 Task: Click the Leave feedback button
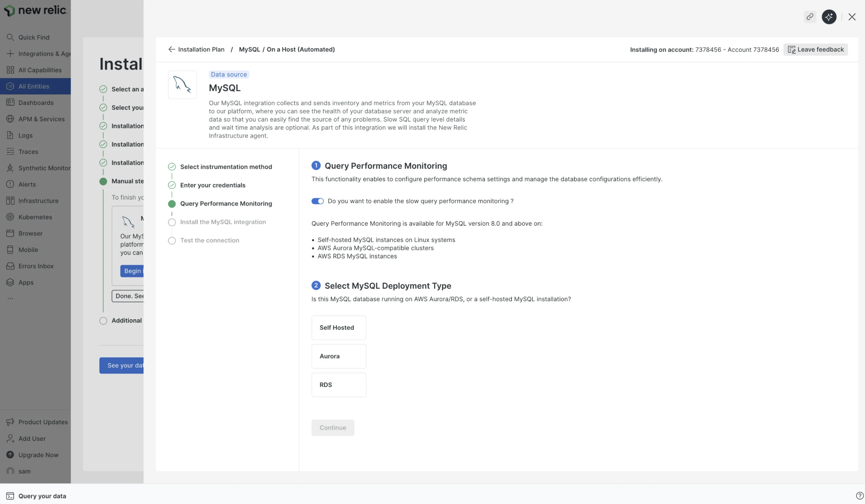816,49
